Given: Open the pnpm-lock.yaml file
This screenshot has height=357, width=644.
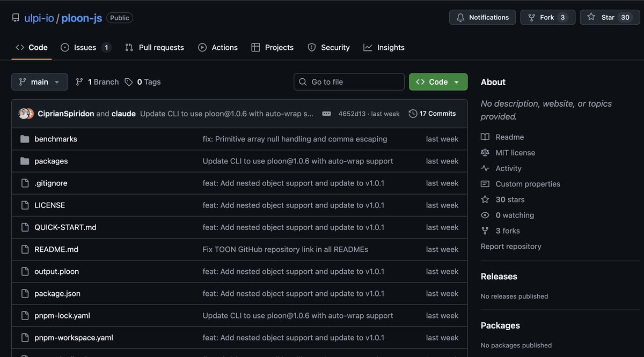Looking at the screenshot, I should 62,316.
